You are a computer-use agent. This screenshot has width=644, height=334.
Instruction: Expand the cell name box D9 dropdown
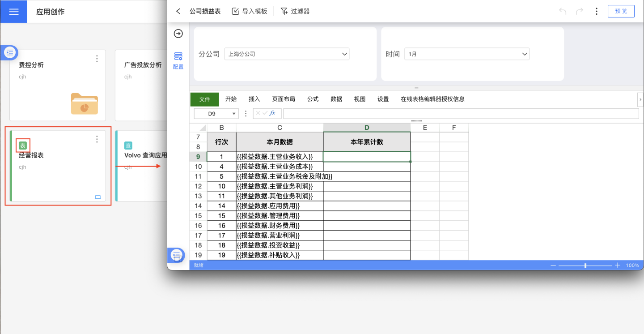[233, 114]
